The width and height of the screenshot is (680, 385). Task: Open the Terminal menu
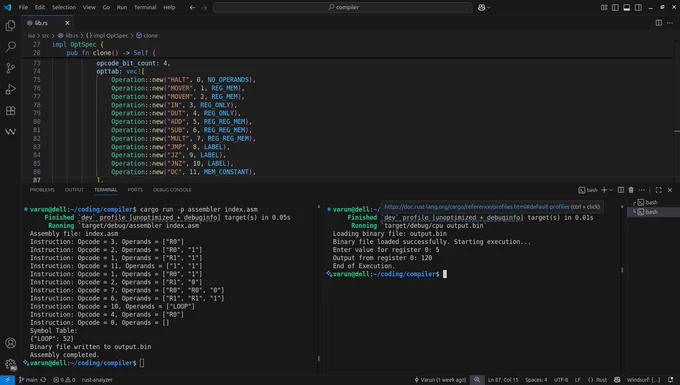(145, 7)
